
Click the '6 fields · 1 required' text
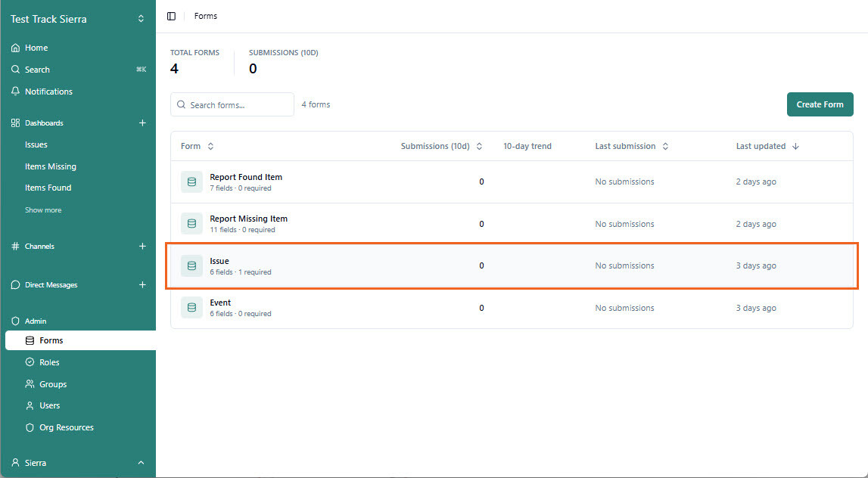(x=240, y=272)
